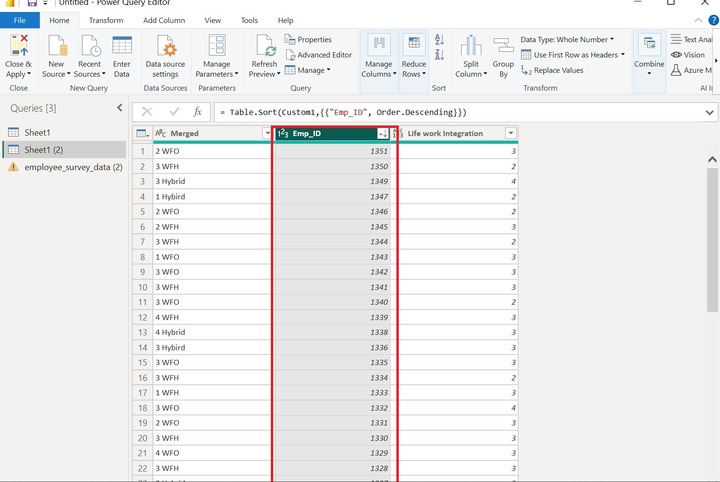The image size is (720, 482).
Task: Click the Refresh Preview icon
Action: 264,46
